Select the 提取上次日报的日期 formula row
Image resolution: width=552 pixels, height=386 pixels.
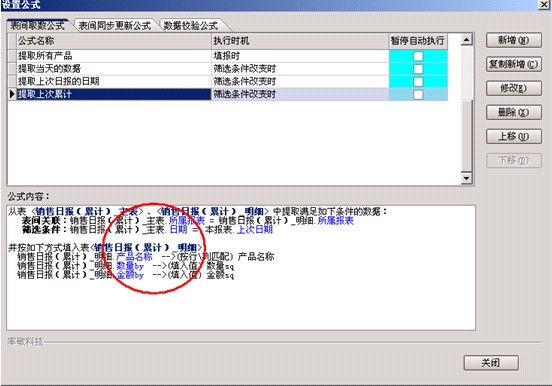click(x=228, y=81)
